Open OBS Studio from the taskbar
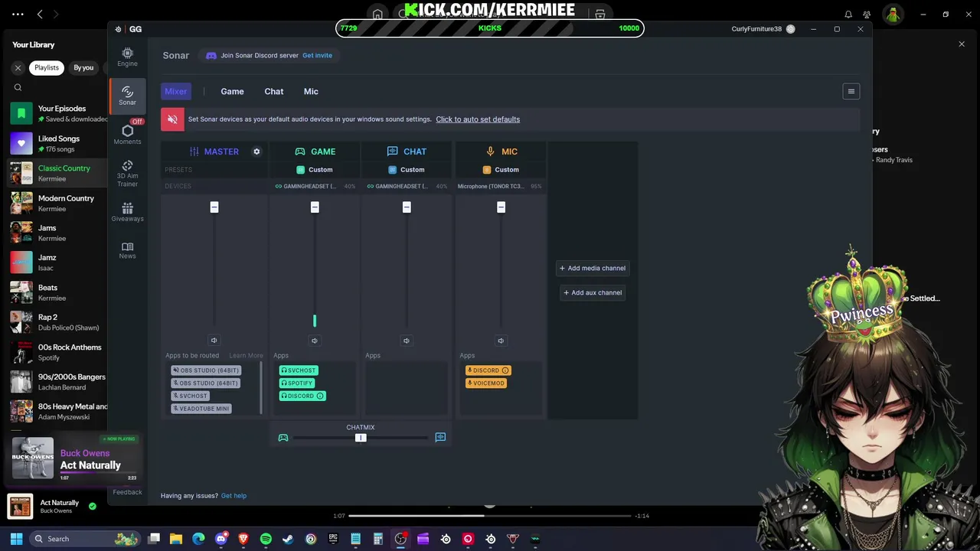The width and height of the screenshot is (980, 551). [x=400, y=539]
